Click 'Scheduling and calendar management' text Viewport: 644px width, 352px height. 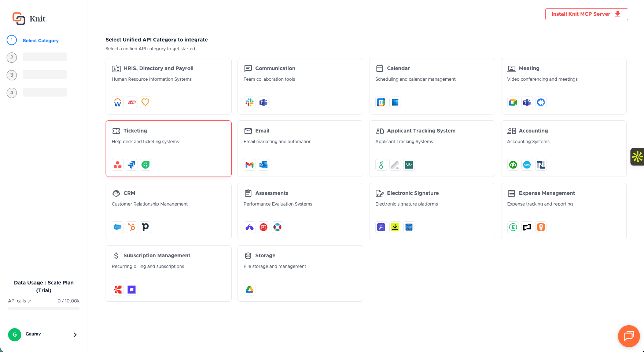tap(415, 79)
